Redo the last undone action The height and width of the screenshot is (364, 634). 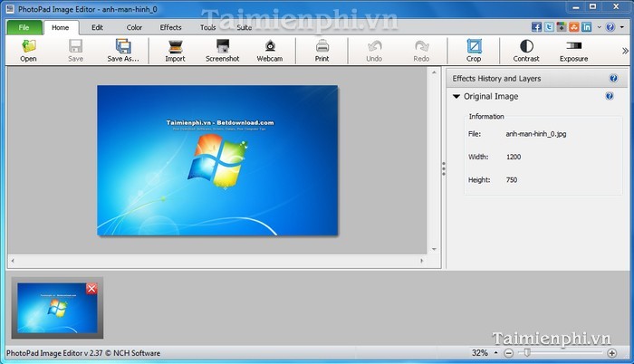421,51
